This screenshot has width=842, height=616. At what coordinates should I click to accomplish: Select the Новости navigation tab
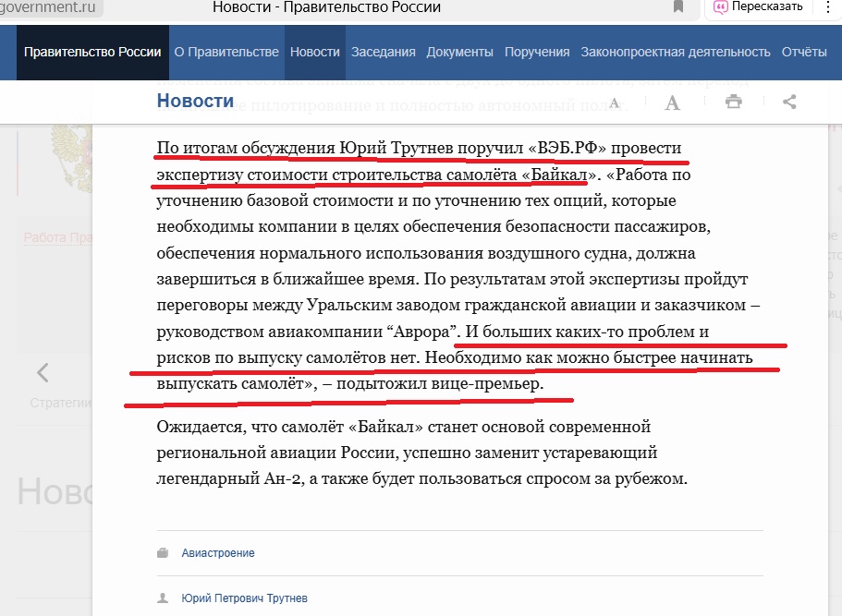point(315,52)
